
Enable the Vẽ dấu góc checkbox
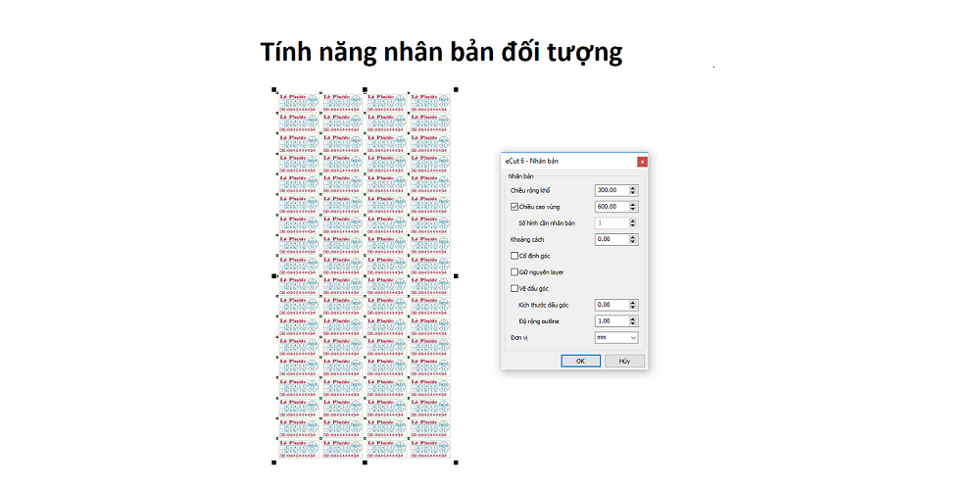514,288
